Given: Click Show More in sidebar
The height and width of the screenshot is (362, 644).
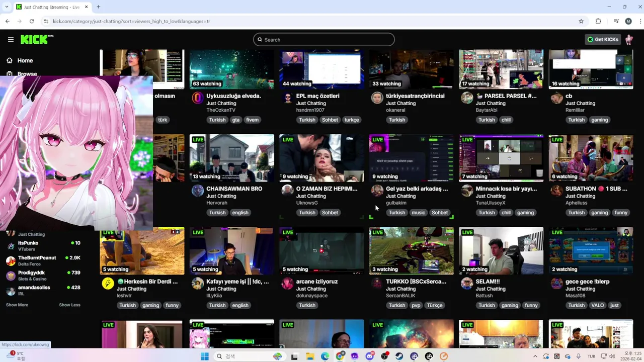Looking at the screenshot, I should (17, 305).
